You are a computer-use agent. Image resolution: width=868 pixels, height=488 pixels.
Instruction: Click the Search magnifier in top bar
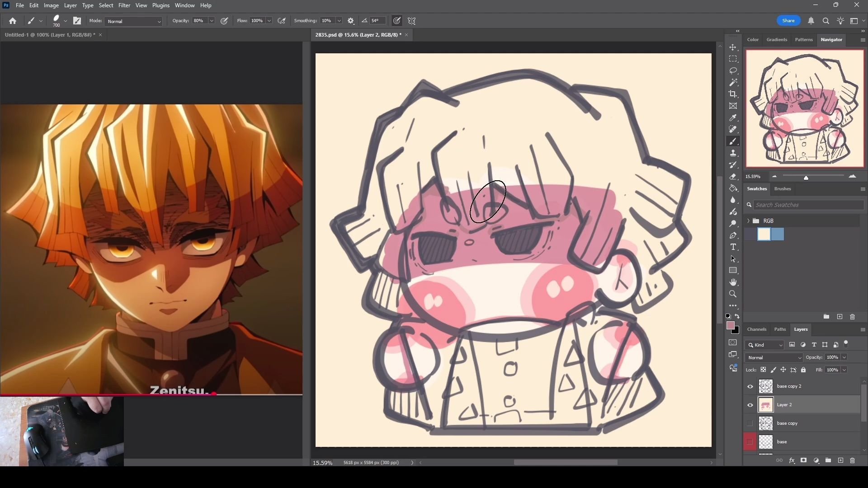[826, 21]
